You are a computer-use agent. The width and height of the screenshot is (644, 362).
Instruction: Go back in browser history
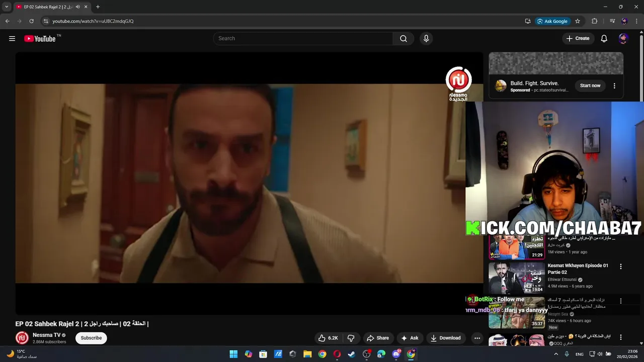7,21
